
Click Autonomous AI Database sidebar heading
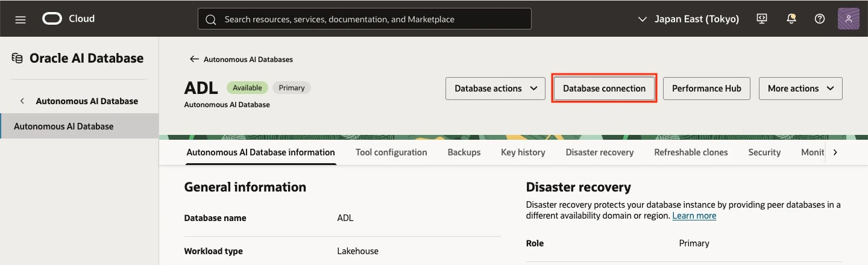[x=87, y=101]
